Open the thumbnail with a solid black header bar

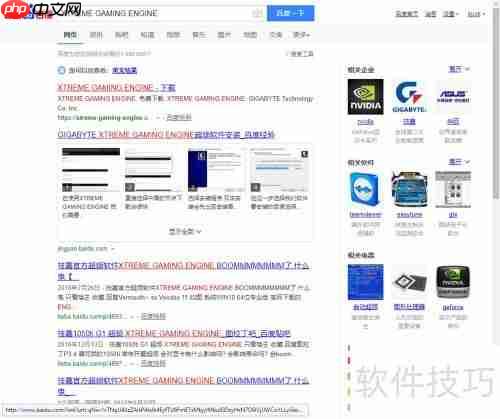91,170
